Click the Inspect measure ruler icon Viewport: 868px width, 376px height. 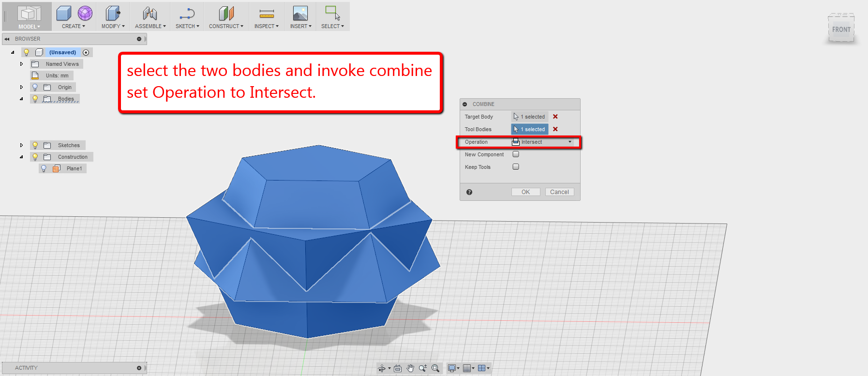267,14
